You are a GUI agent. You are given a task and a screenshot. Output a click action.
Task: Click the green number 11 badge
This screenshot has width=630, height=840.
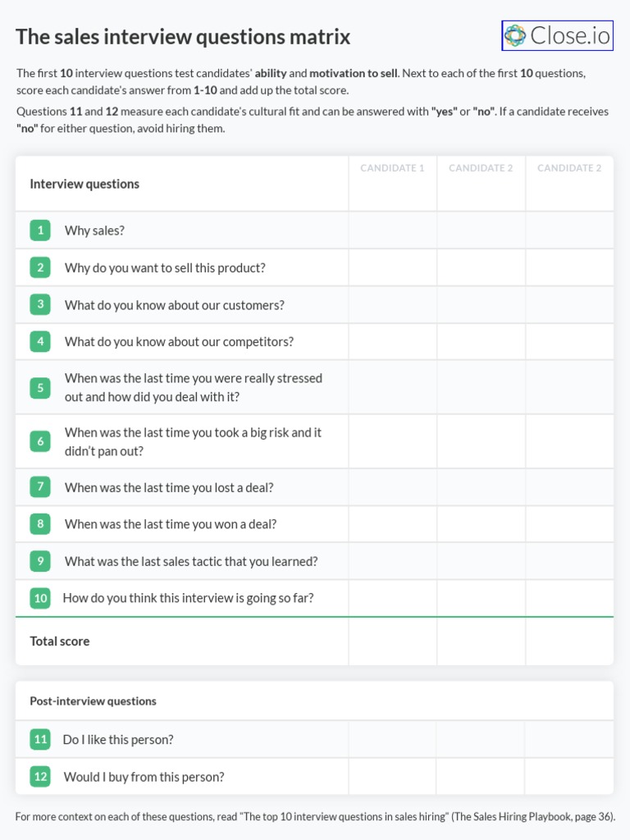point(40,739)
